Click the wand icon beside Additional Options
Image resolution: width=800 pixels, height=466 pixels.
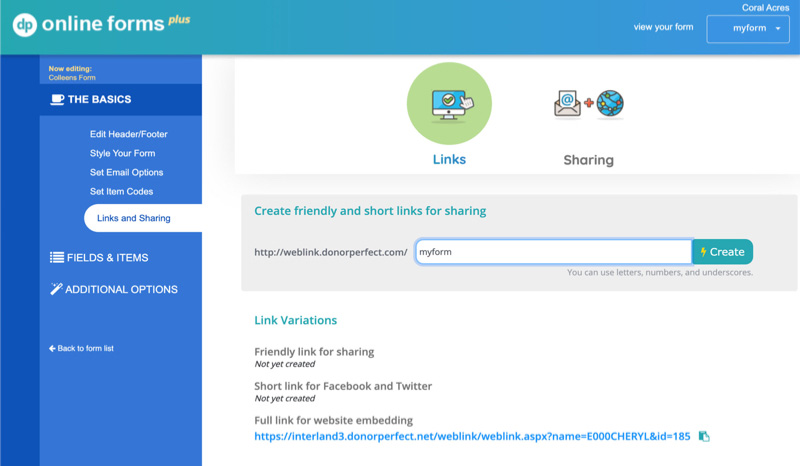point(56,289)
